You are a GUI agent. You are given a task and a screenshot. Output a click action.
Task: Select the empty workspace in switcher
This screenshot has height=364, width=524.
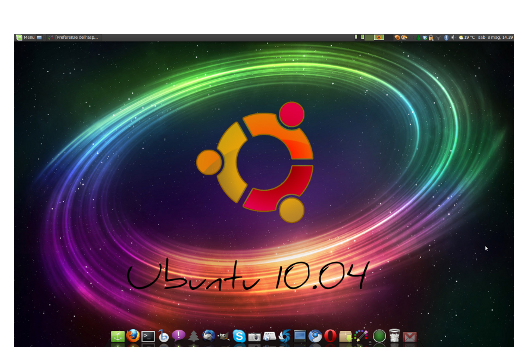[369, 37]
